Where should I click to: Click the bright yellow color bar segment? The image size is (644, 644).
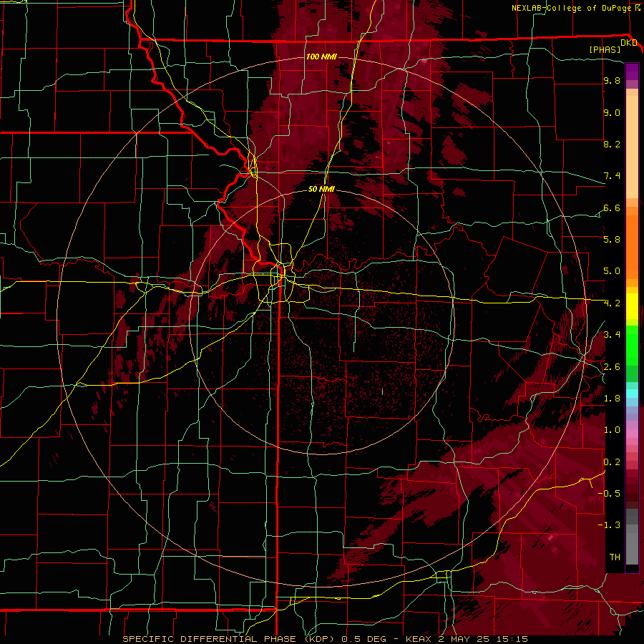(x=632, y=306)
